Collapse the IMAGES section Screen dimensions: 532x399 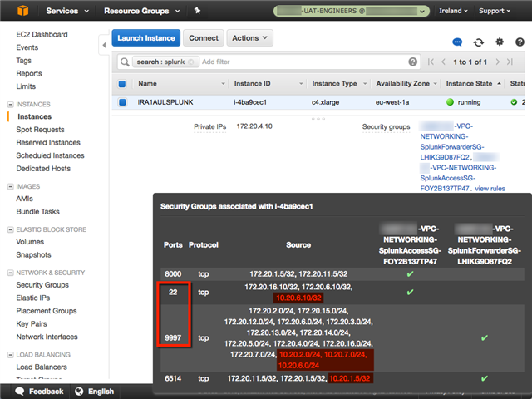coord(11,186)
